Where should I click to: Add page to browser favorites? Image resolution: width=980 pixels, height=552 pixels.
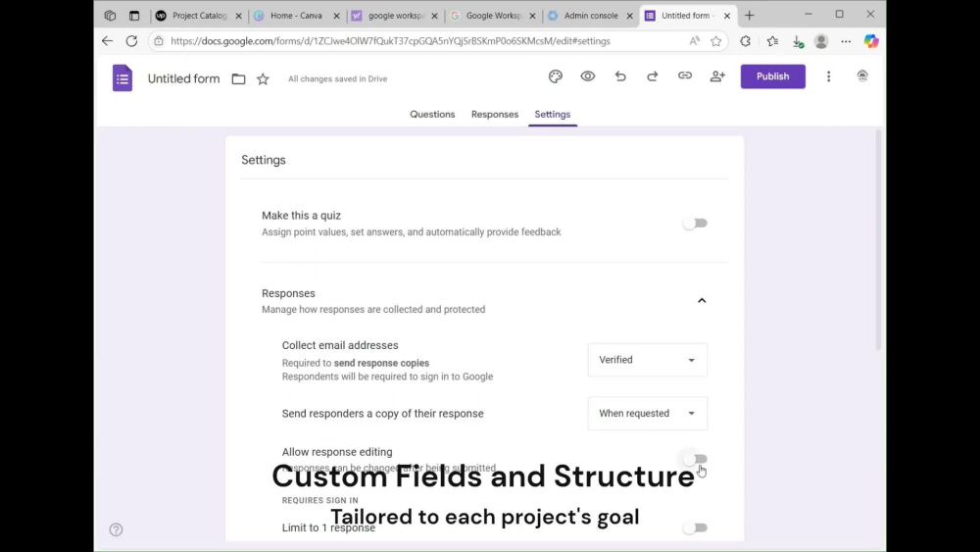point(716,41)
